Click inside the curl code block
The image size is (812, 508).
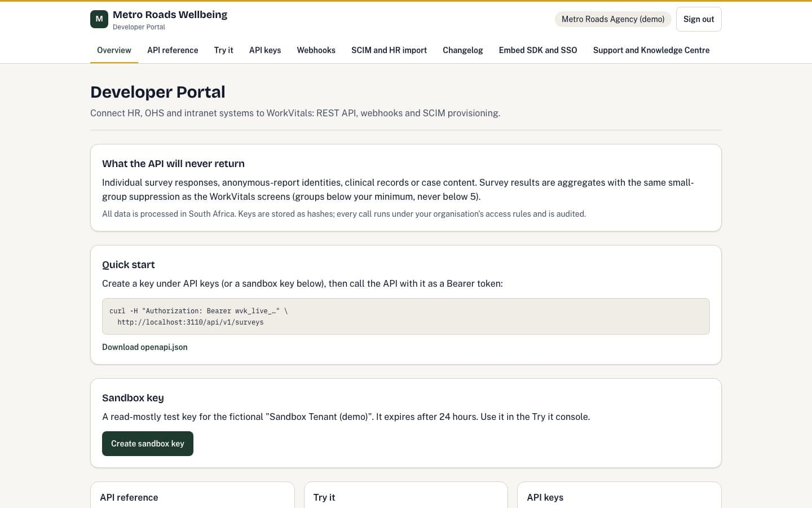point(406,316)
